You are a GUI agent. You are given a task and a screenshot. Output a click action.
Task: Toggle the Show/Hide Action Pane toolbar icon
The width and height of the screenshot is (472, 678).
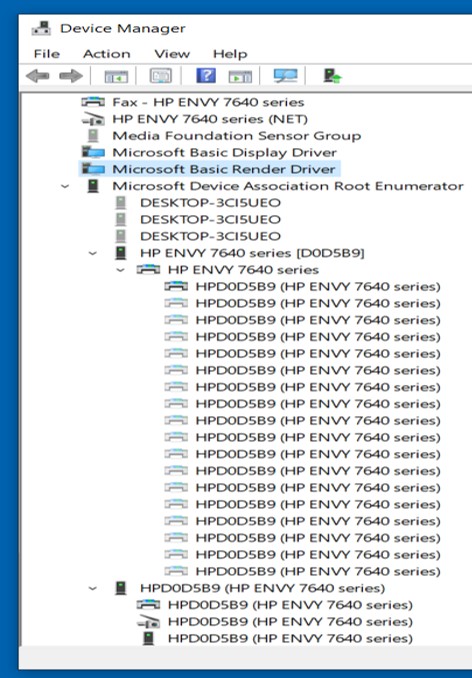click(240, 77)
